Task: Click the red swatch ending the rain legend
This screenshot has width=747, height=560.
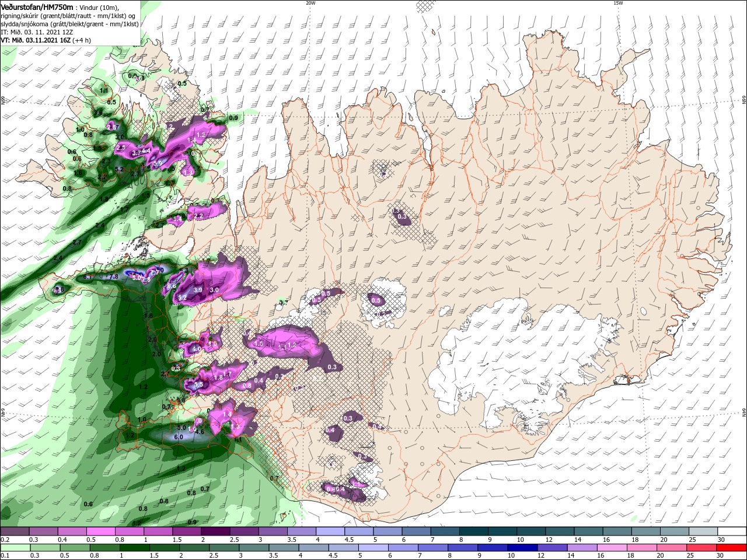Action: click(x=730, y=548)
